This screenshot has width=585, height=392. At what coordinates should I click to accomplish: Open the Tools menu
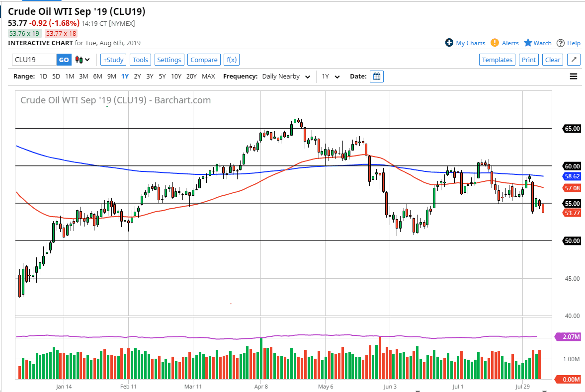tap(140, 59)
